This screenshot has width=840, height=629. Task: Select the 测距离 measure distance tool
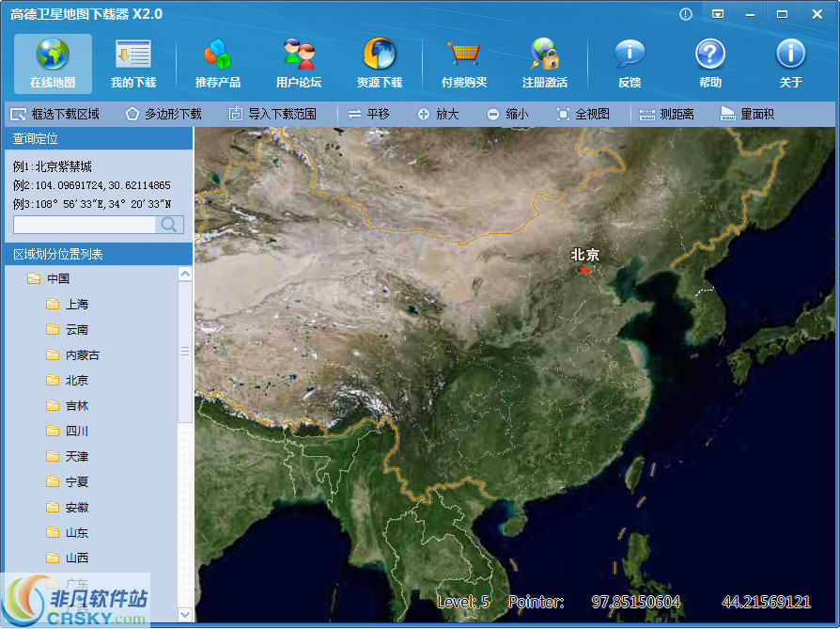pyautogui.click(x=666, y=114)
